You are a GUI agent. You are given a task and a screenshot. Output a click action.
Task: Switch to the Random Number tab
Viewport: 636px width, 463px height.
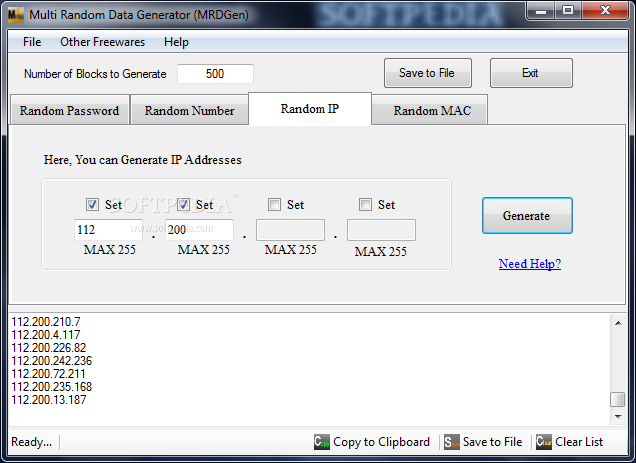pos(189,110)
